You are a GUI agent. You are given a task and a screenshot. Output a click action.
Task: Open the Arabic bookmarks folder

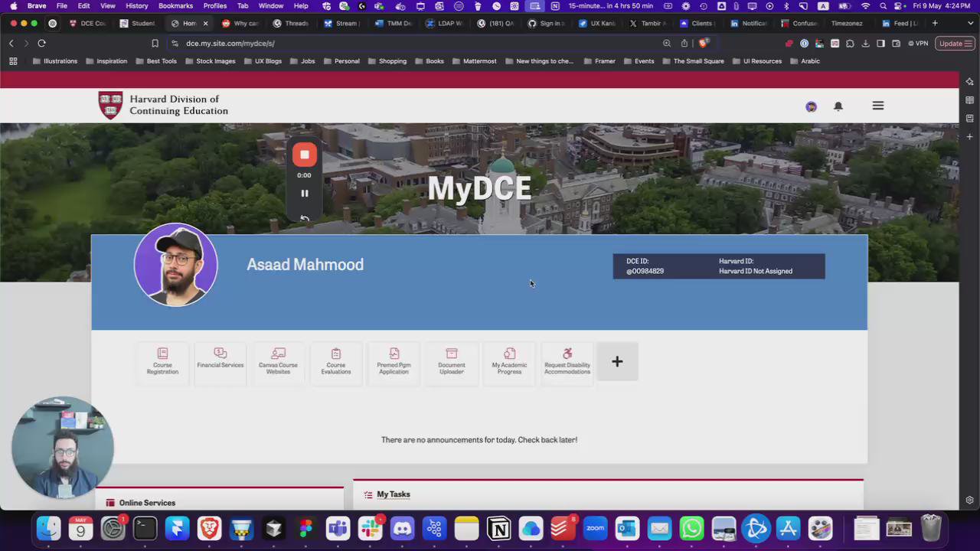(x=805, y=61)
